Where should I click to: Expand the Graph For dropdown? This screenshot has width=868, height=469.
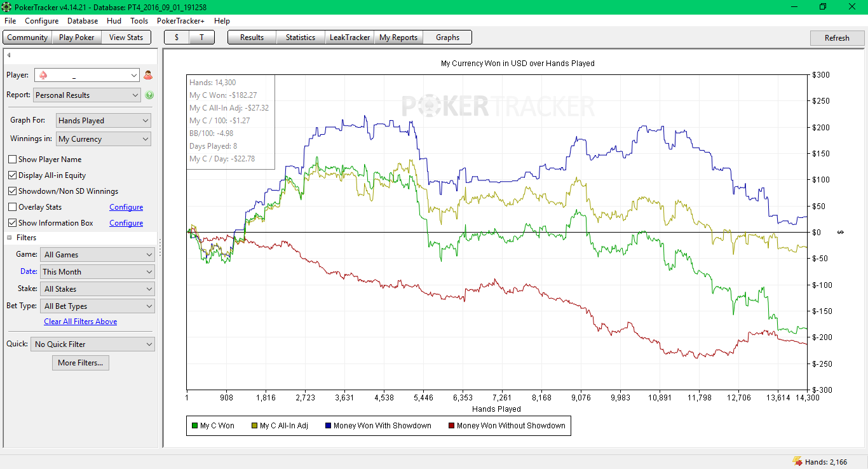click(x=104, y=121)
